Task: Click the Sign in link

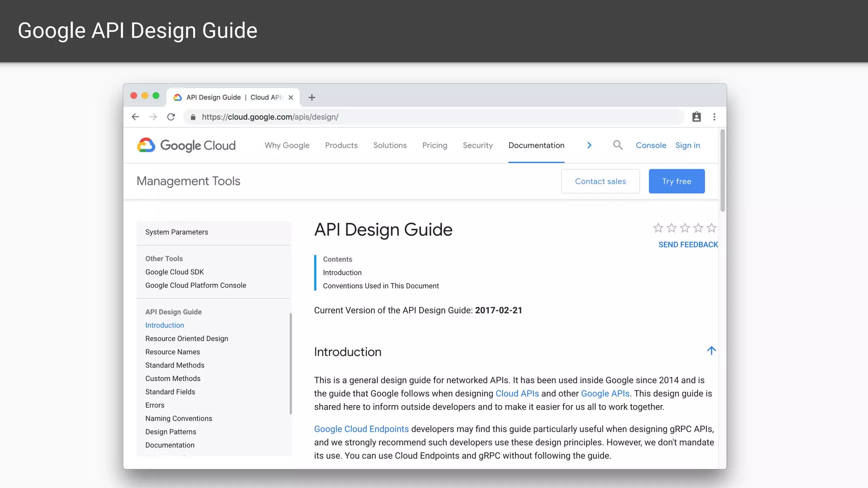Action: [687, 145]
